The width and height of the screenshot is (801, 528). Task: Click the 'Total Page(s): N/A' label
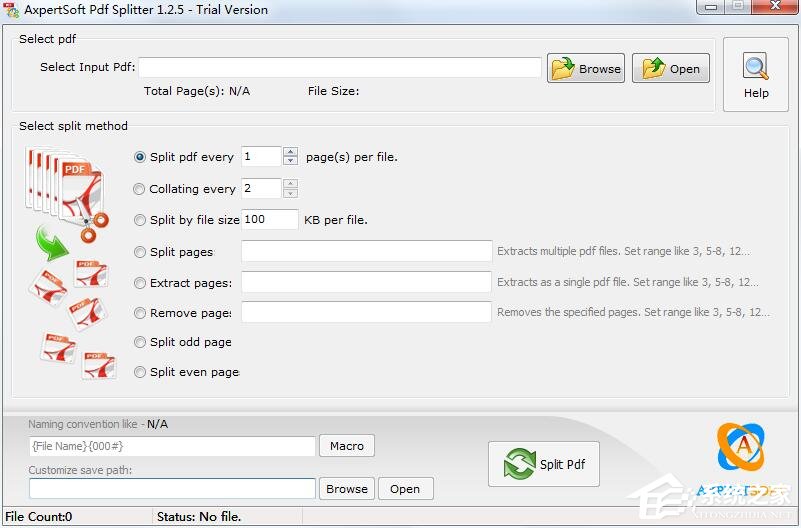[x=197, y=91]
